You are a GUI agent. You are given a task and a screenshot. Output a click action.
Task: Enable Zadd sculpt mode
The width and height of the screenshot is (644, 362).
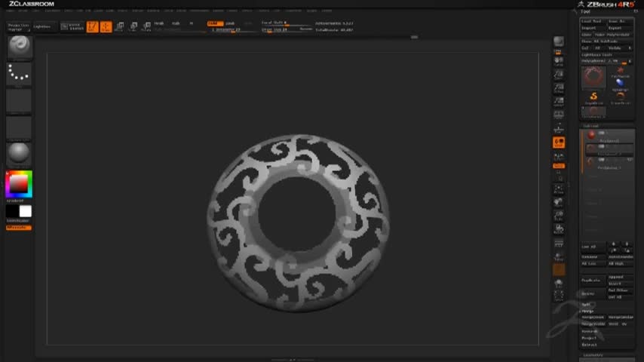[215, 23]
